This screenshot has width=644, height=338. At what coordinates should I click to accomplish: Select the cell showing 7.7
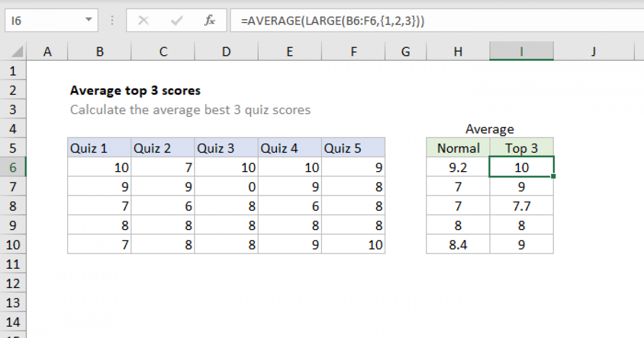(x=521, y=205)
